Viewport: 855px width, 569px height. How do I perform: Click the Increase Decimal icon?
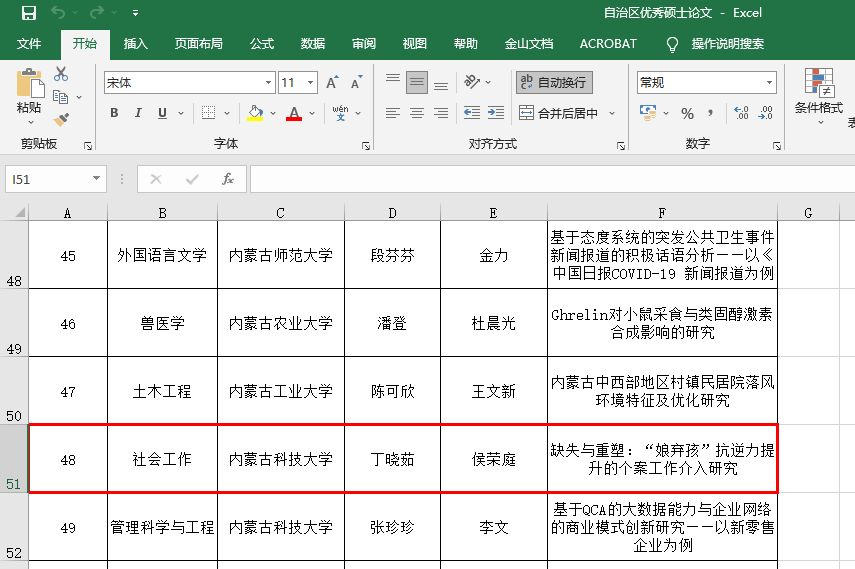[741, 113]
